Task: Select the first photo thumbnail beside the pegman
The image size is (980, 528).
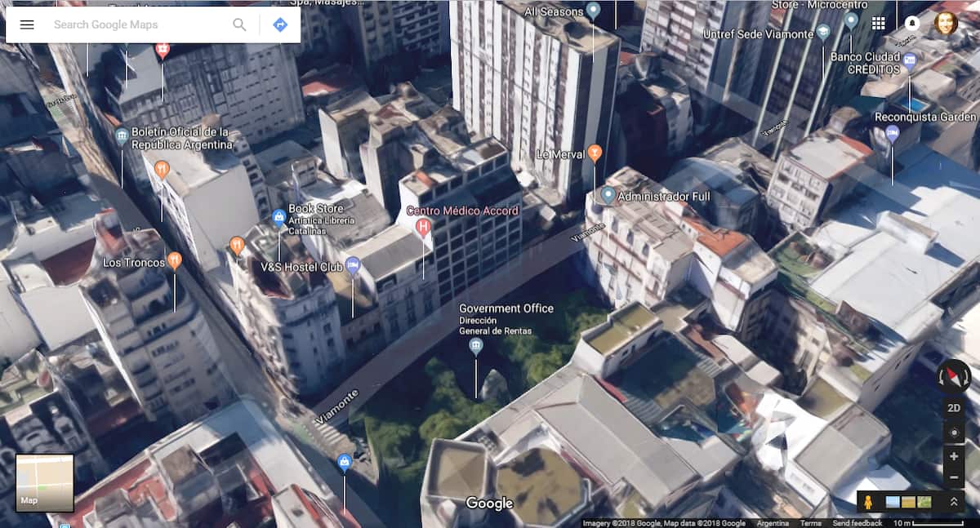Action: [x=893, y=502]
